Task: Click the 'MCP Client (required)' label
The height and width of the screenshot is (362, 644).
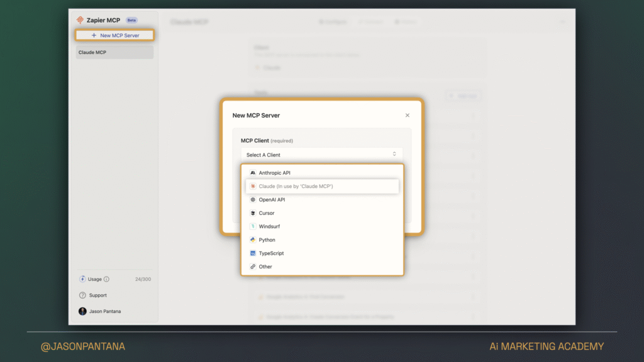Action: [x=267, y=140]
